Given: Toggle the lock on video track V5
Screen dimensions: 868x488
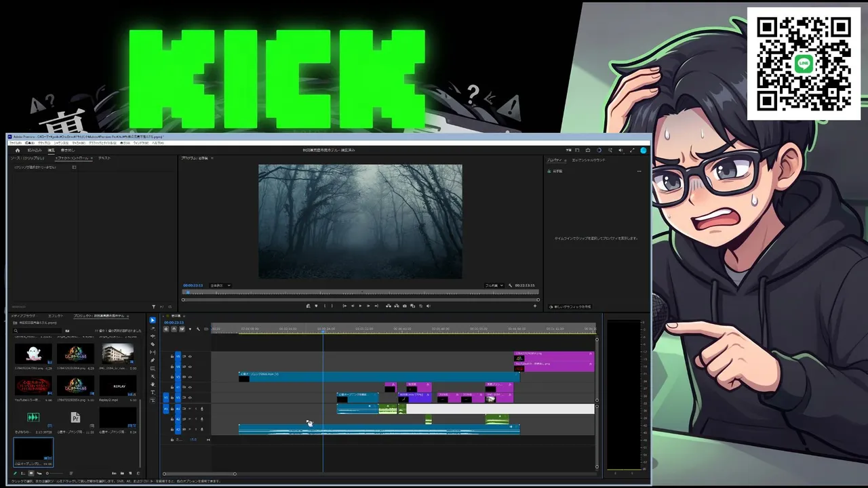Looking at the screenshot, I should (172, 356).
